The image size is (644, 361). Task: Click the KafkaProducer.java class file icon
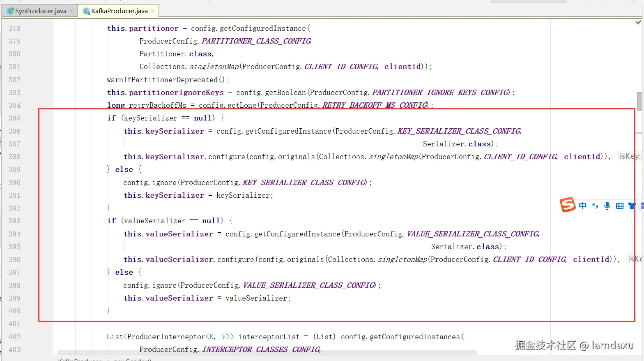tap(86, 11)
